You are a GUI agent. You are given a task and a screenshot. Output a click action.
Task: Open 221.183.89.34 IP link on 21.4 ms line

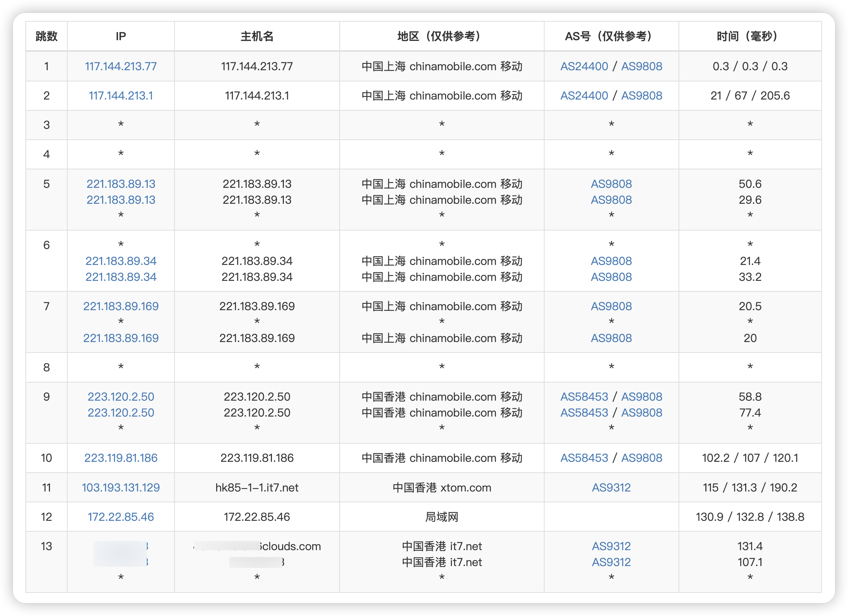tap(121, 261)
